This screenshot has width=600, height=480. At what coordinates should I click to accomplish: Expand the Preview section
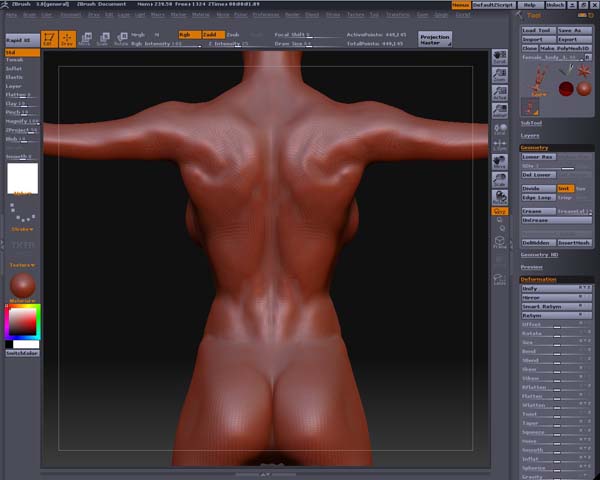tap(532, 267)
